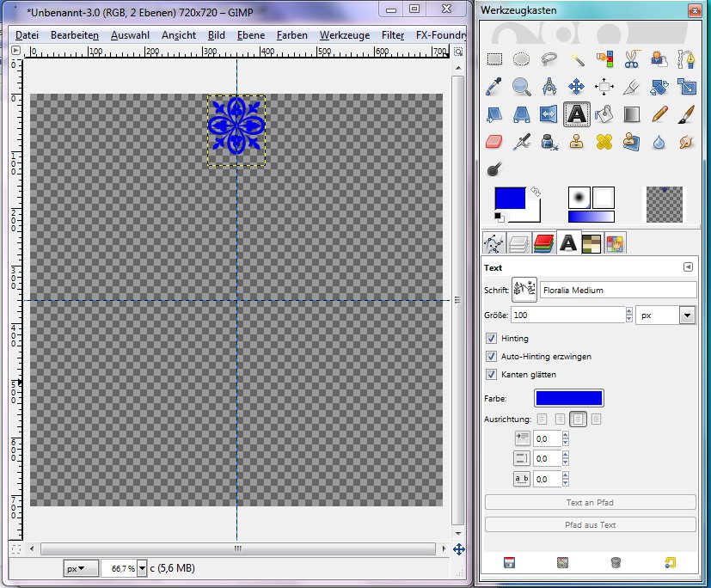Select the Zoom magnifier tool
Screen dimensions: 711x588
click(522, 87)
